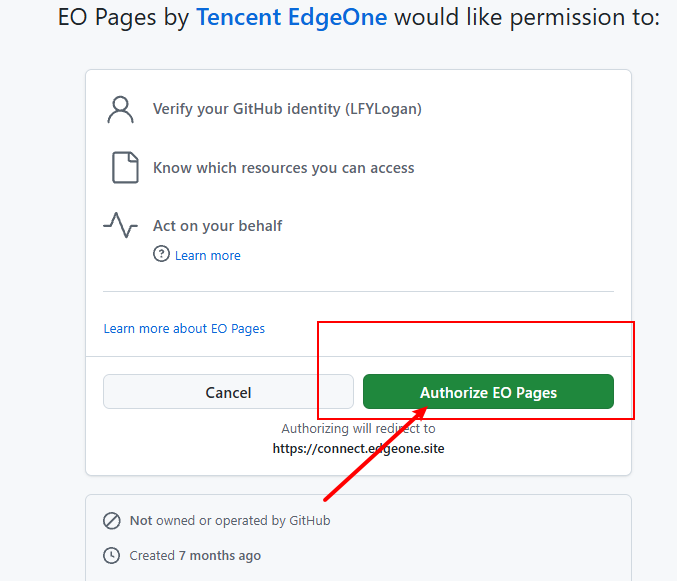Click the Authorize EO Pages button

pyautogui.click(x=488, y=392)
